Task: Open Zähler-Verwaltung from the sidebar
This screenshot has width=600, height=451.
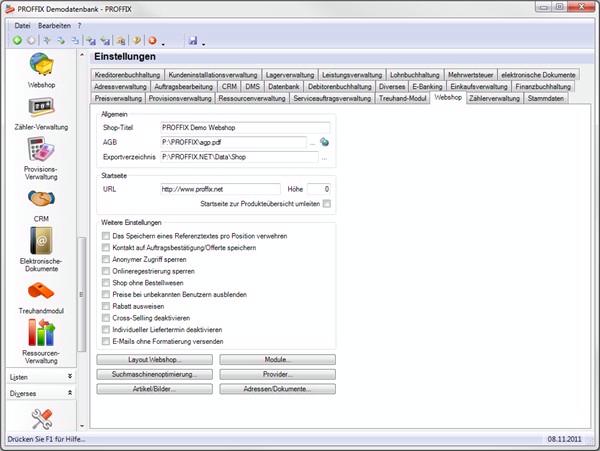Action: (x=41, y=114)
